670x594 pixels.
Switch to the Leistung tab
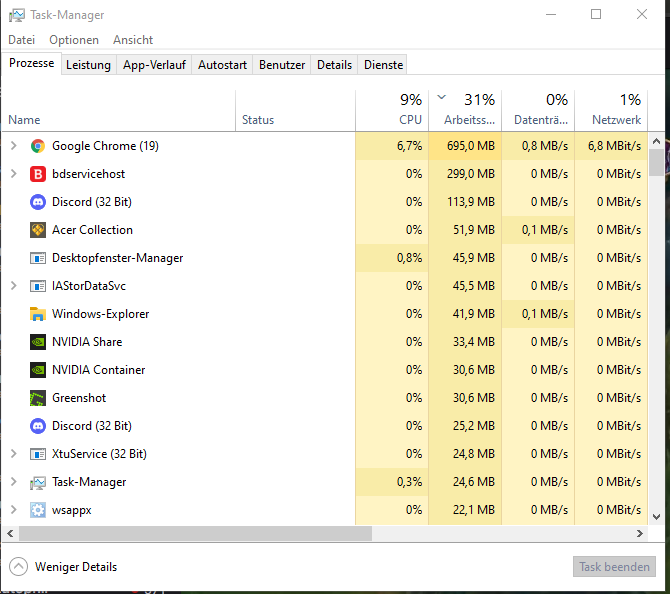coord(88,65)
